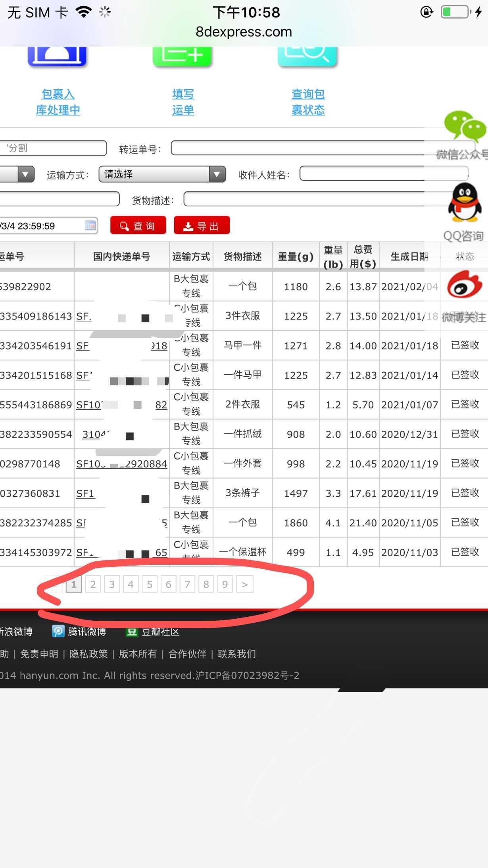Open QQ consultation penguin icon
The height and width of the screenshot is (868, 488).
point(464,203)
